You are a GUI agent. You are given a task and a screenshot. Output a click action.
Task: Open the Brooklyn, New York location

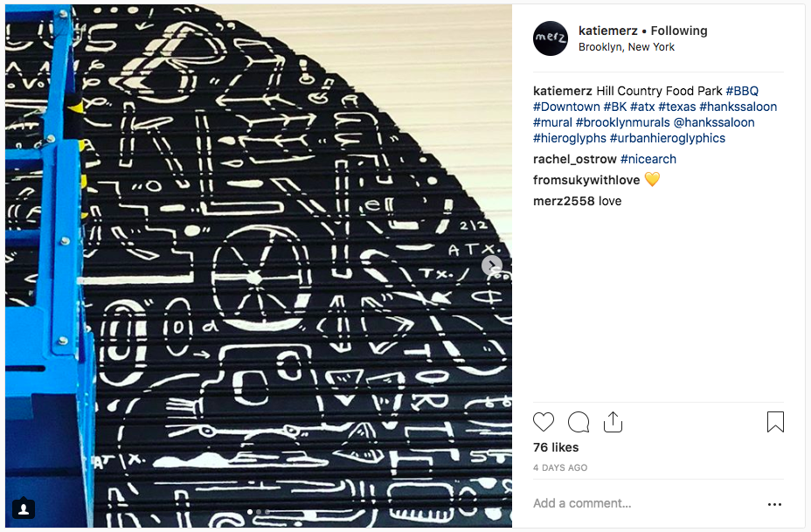[627, 47]
